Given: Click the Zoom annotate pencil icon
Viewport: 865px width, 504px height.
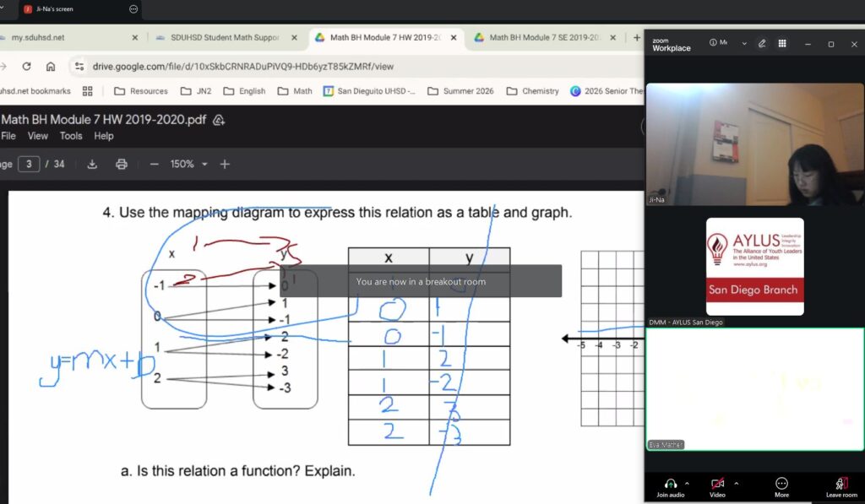Looking at the screenshot, I should (762, 43).
